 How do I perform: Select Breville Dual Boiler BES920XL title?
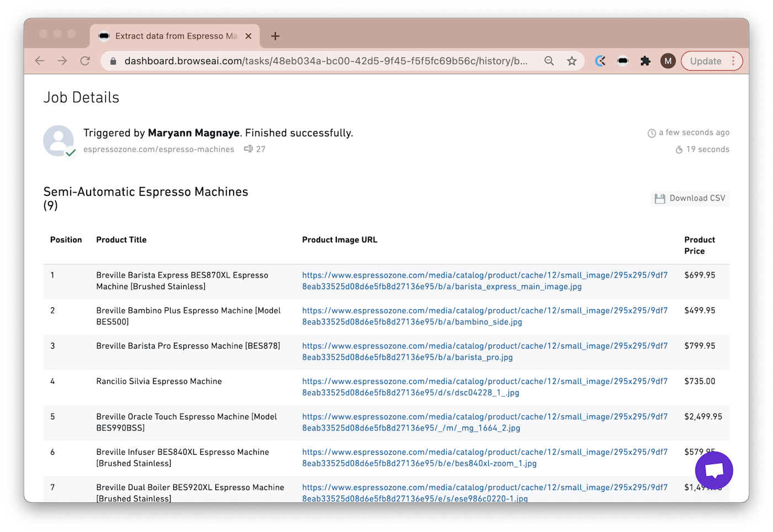[190, 493]
